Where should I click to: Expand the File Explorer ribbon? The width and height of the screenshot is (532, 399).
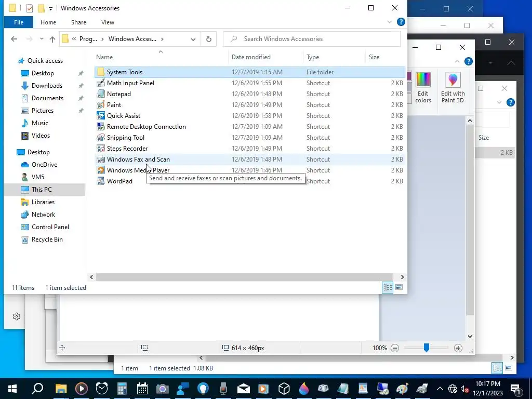coord(389,22)
